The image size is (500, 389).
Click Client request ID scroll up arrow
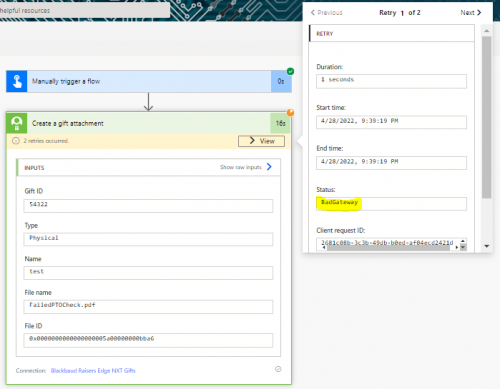(x=463, y=241)
